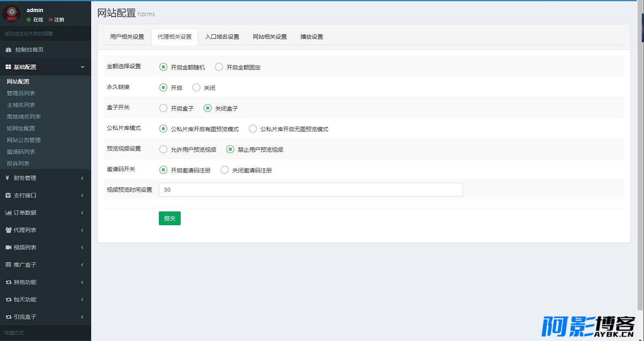Expand the 财务管理 menu arrow
The image size is (644, 341).
pos(82,178)
